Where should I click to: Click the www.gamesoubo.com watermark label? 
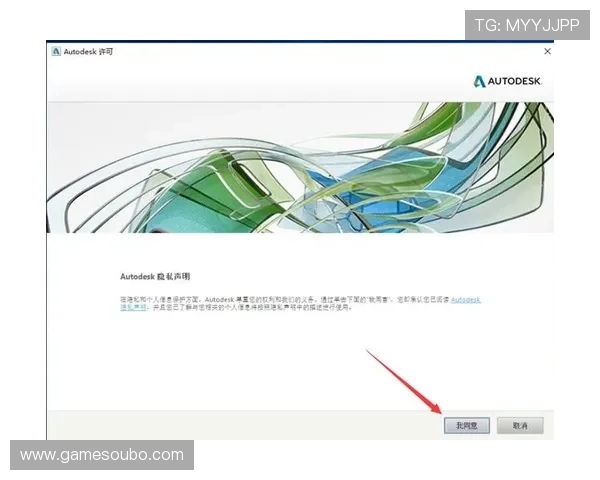coord(102,455)
